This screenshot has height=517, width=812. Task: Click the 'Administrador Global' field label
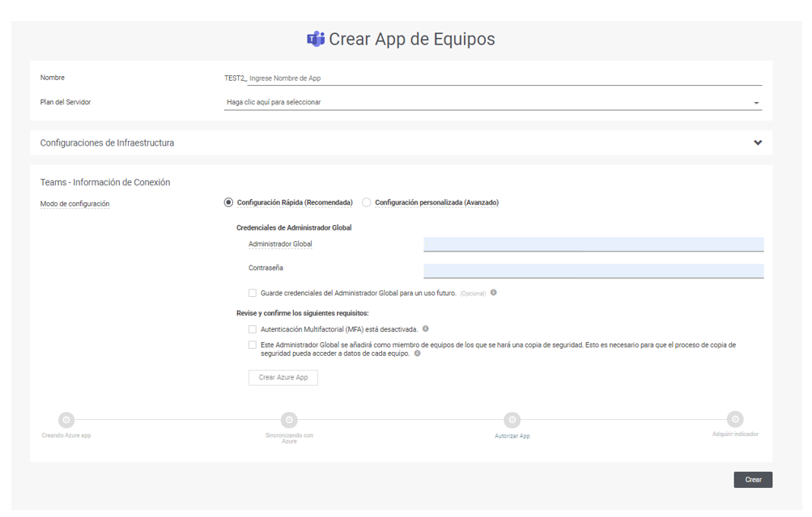[280, 244]
